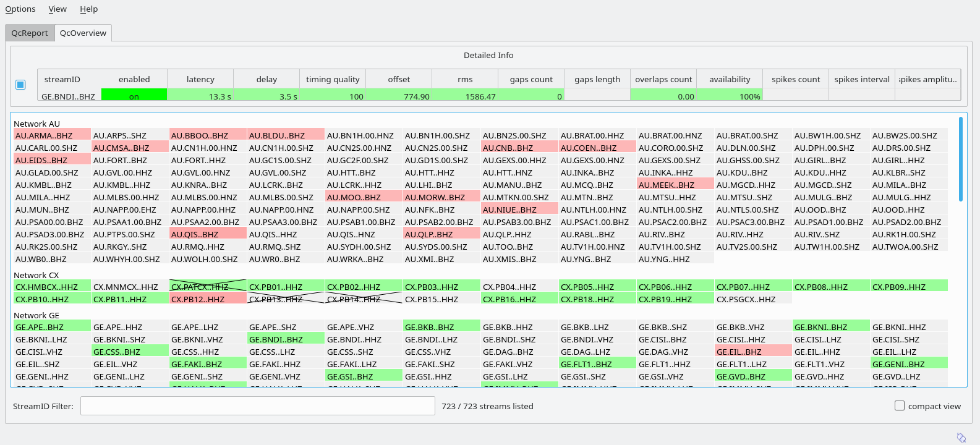Click the availability column header

(x=730, y=79)
